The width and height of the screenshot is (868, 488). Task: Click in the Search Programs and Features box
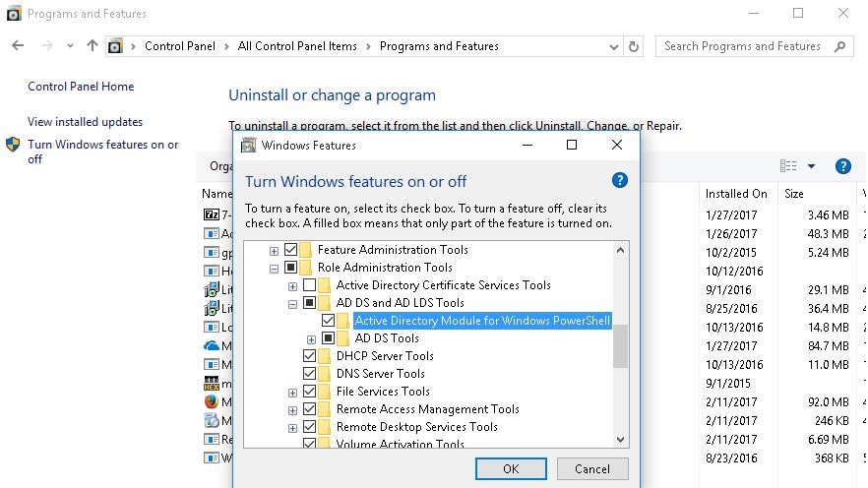(x=742, y=46)
